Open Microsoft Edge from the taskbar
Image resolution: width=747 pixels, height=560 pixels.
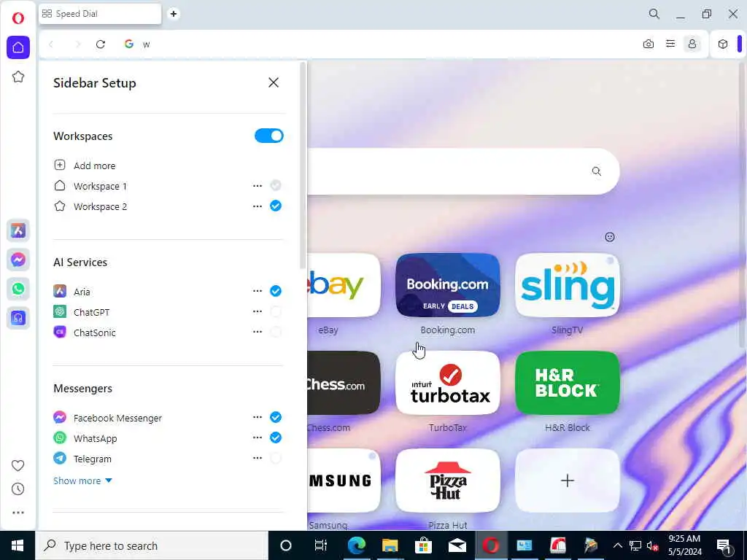click(x=356, y=545)
